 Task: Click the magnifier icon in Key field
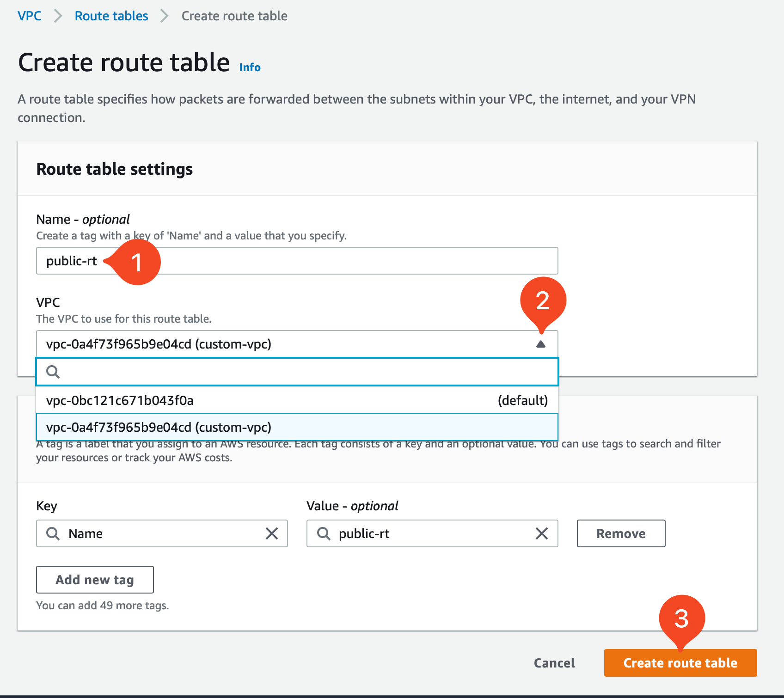(x=53, y=533)
